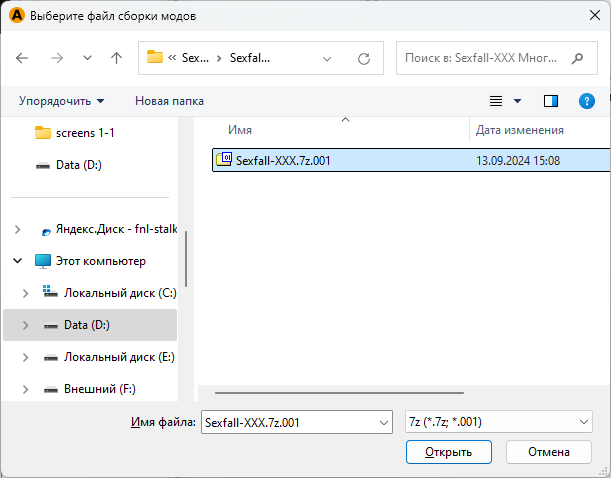
Task: Expand the address bar path history dropdown
Action: coord(327,58)
